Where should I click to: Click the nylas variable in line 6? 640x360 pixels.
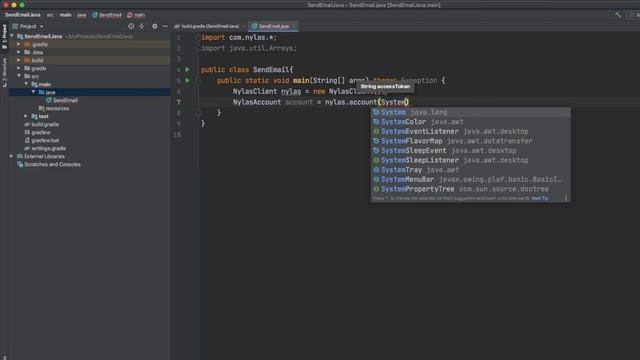[x=291, y=91]
